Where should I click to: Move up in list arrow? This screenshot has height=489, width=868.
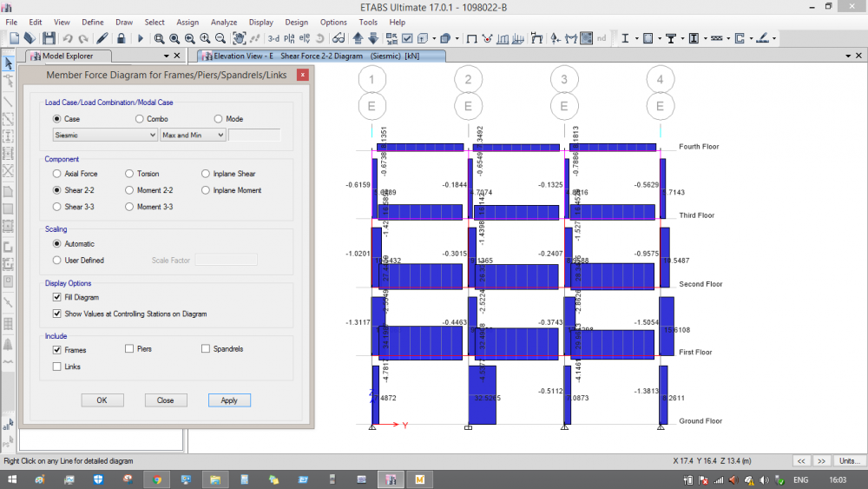tap(358, 38)
